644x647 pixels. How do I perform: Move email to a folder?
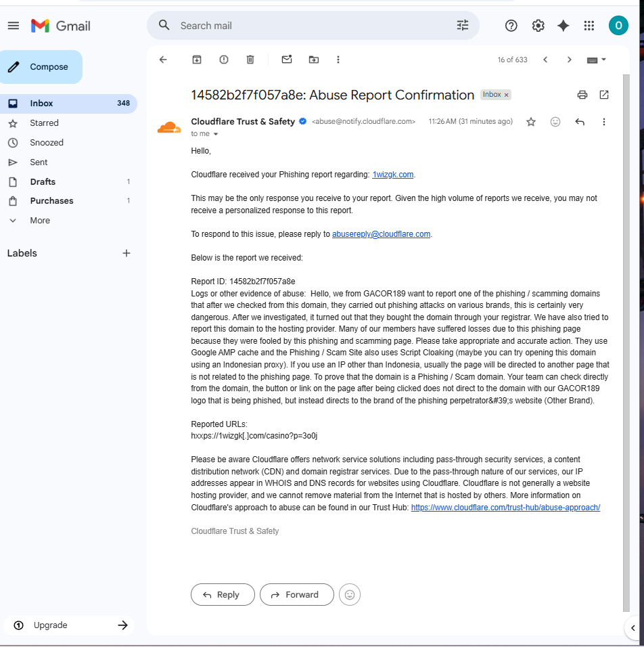tap(313, 60)
